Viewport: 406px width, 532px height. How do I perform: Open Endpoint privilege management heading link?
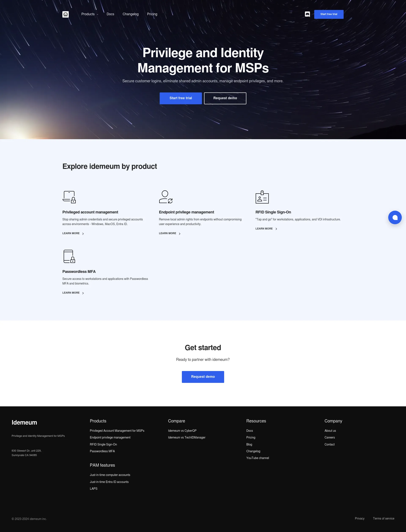(186, 212)
